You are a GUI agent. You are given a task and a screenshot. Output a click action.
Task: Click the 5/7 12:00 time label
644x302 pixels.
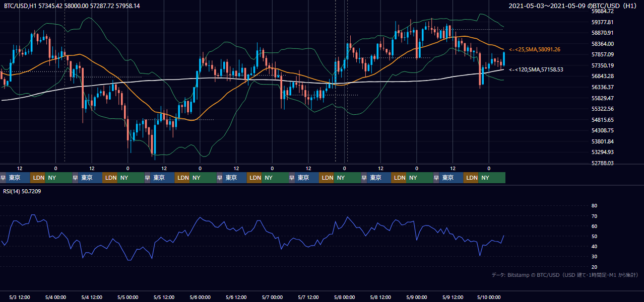308,297
